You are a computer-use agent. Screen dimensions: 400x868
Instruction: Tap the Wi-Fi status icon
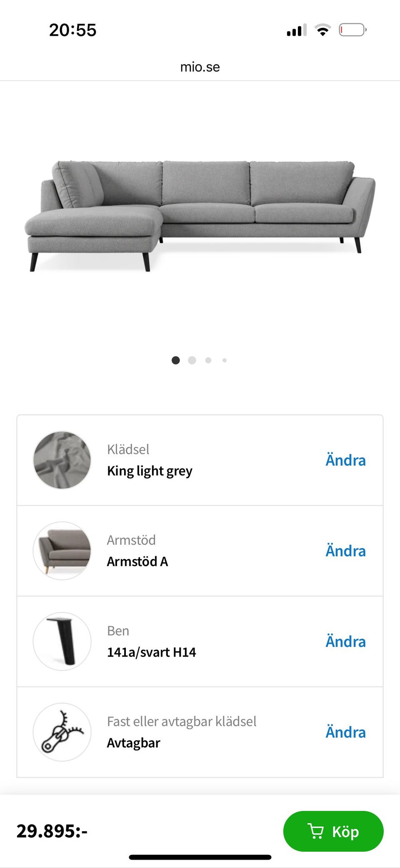pos(322,30)
